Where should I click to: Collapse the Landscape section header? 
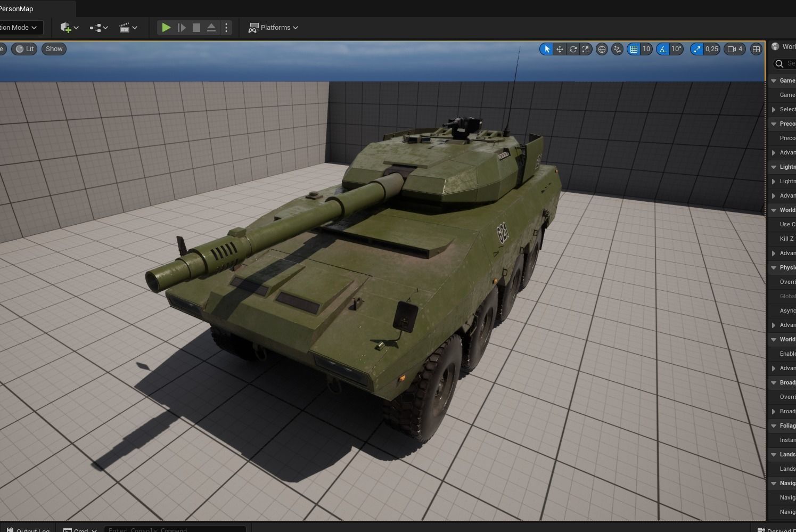[782, 455]
